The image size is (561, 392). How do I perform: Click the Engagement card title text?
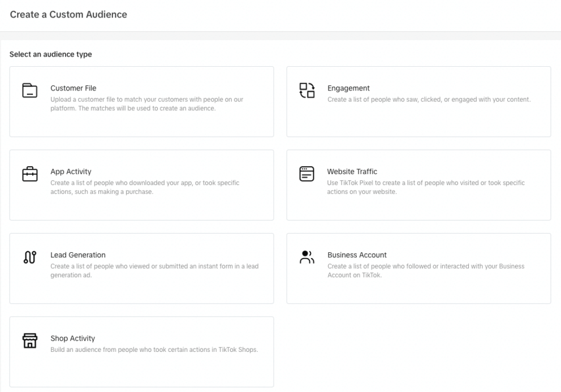[348, 88]
